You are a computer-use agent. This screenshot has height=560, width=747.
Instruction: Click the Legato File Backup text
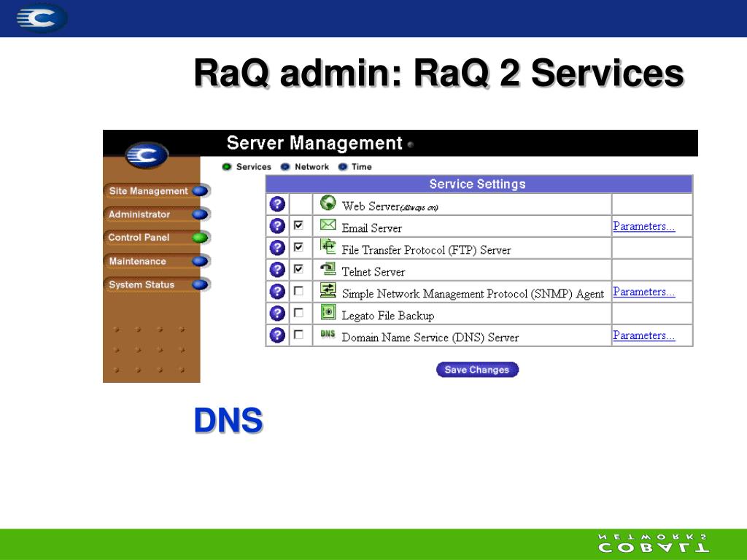coord(388,316)
